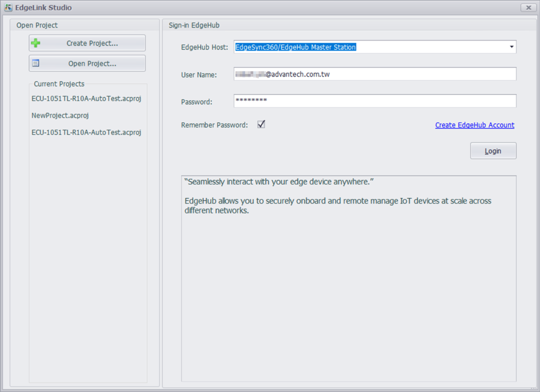Click the Open Project... button label
This screenshot has width=540, height=392.
[92, 64]
